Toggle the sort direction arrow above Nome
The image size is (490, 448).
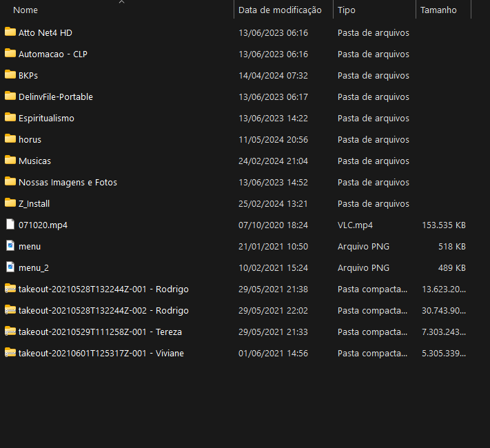click(121, 2)
